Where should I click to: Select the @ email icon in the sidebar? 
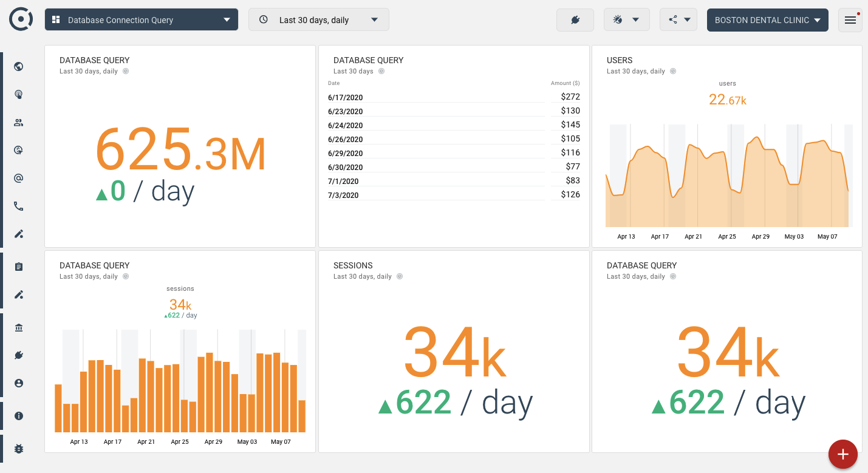[x=18, y=179]
